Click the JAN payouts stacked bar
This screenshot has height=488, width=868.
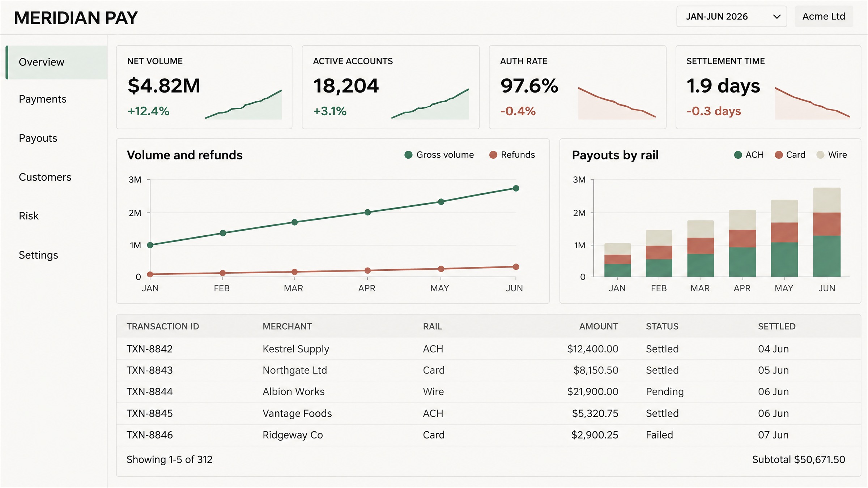[x=617, y=260]
